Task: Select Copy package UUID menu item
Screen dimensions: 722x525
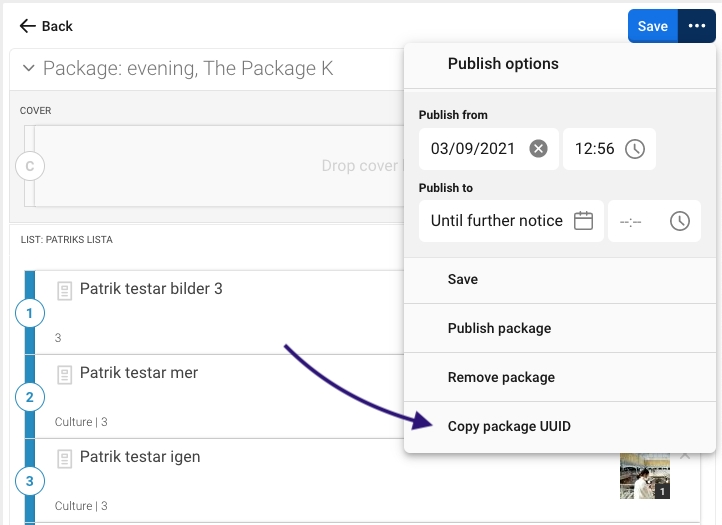Action: [x=509, y=426]
